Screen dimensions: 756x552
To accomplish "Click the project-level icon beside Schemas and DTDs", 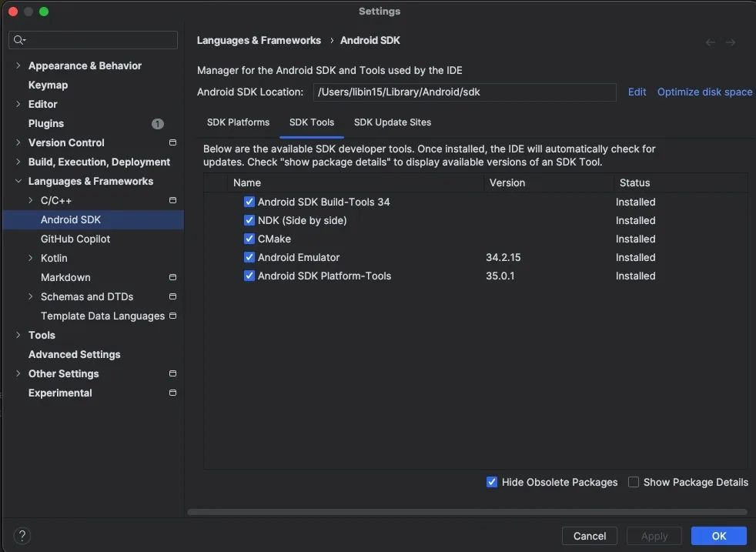I will coord(172,296).
